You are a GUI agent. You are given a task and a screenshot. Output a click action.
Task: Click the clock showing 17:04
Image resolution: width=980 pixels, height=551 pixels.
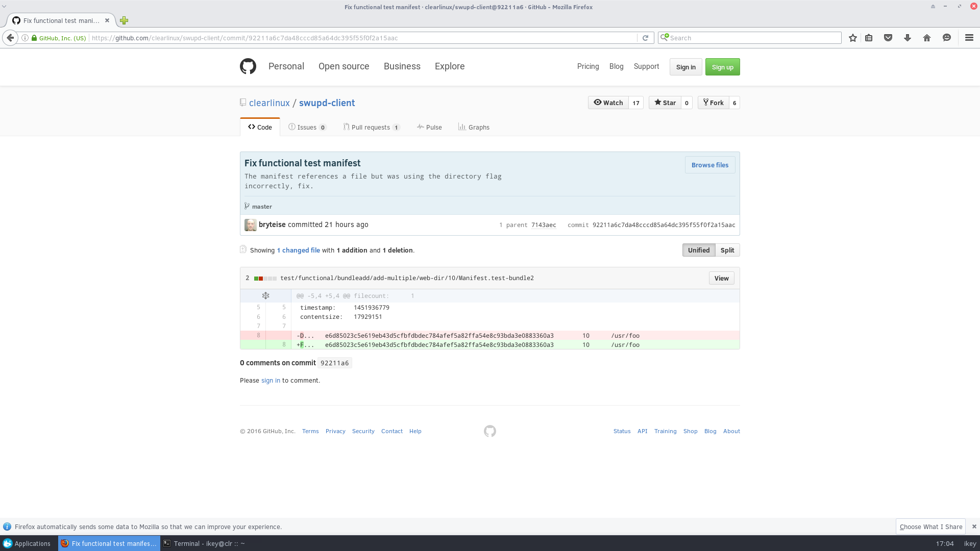tap(945, 543)
